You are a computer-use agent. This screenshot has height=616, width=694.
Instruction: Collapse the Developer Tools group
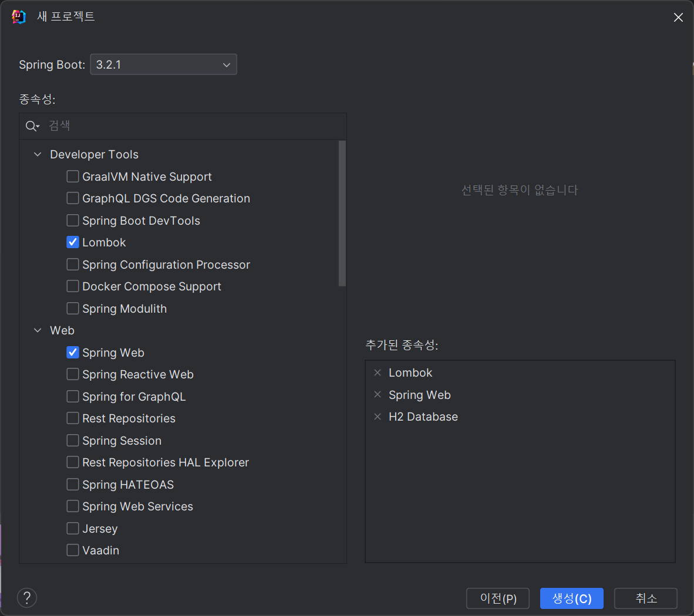coord(38,154)
